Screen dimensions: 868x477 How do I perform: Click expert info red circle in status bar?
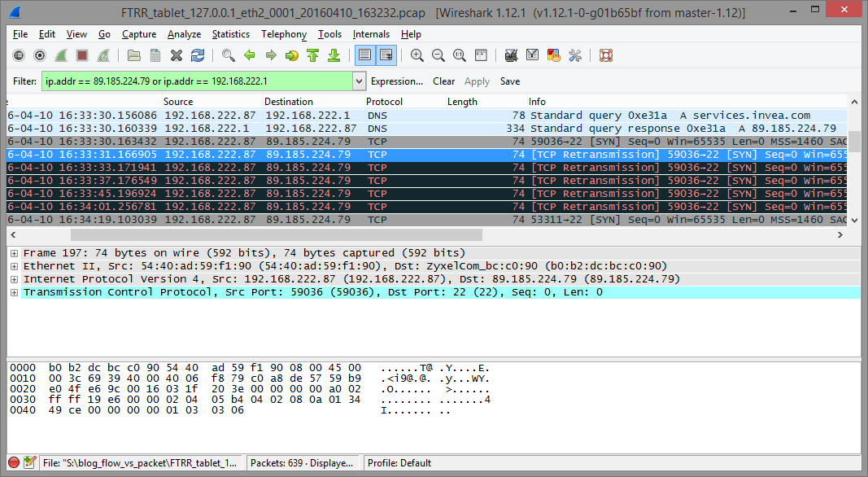pos(14,463)
